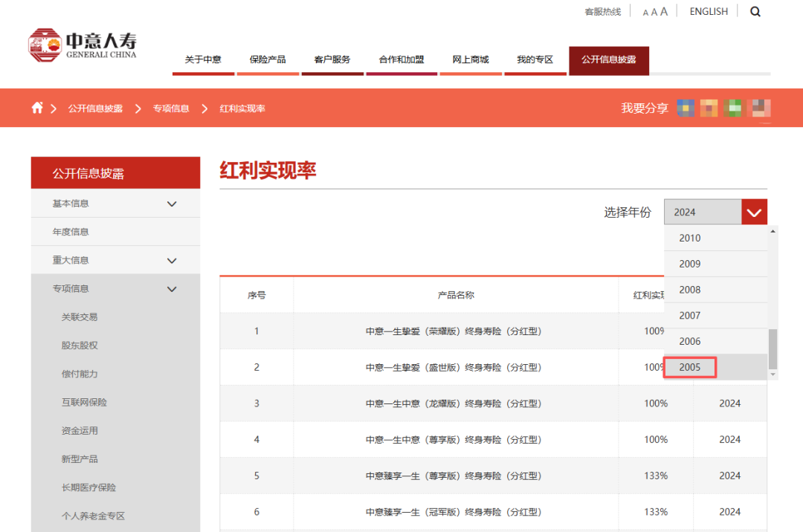The image size is (803, 532).
Task: Click the search magnifier icon
Action: pyautogui.click(x=755, y=12)
